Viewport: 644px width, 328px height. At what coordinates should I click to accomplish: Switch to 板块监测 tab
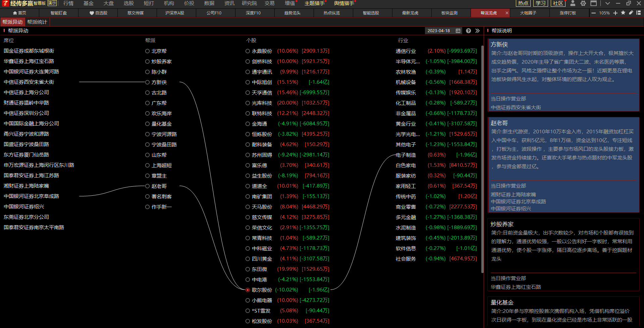449,13
